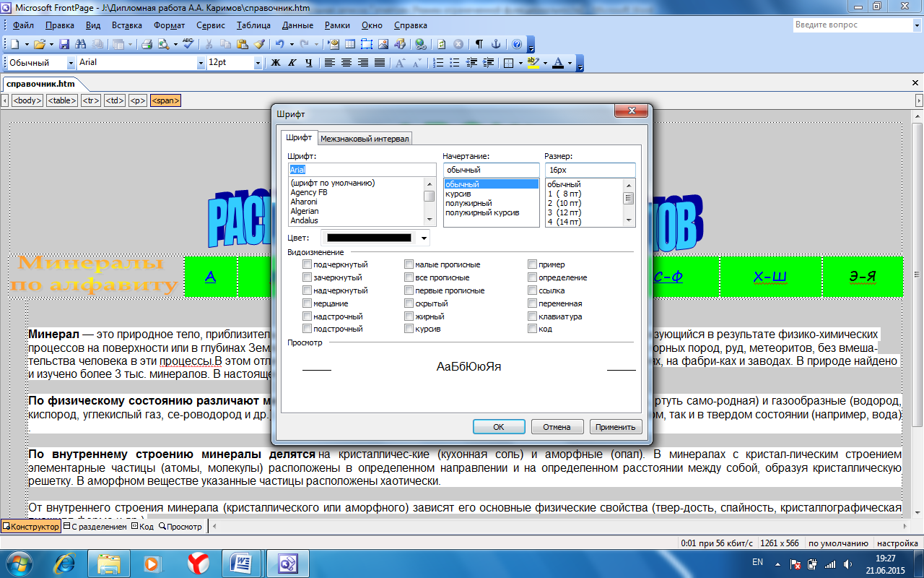Viewport: 924px width, 578px height.
Task: Click the Refresh page icon
Action: (441, 44)
